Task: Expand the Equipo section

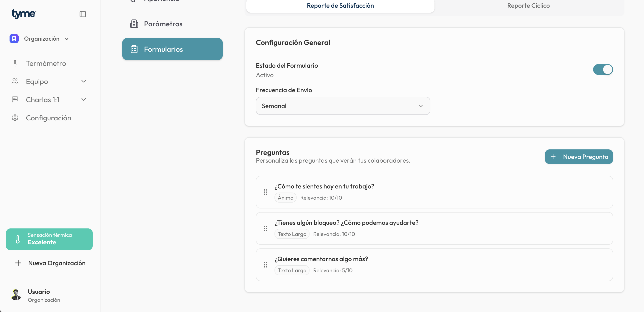Action: pyautogui.click(x=84, y=81)
